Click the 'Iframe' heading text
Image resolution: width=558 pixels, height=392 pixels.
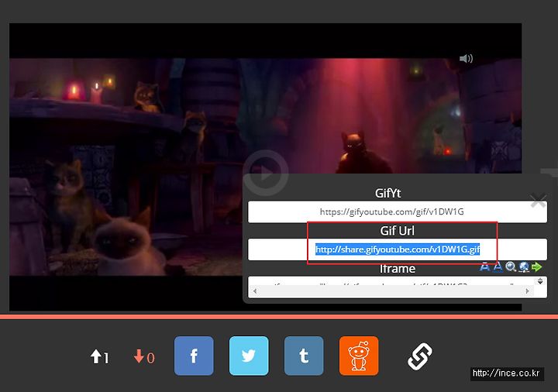pos(397,269)
